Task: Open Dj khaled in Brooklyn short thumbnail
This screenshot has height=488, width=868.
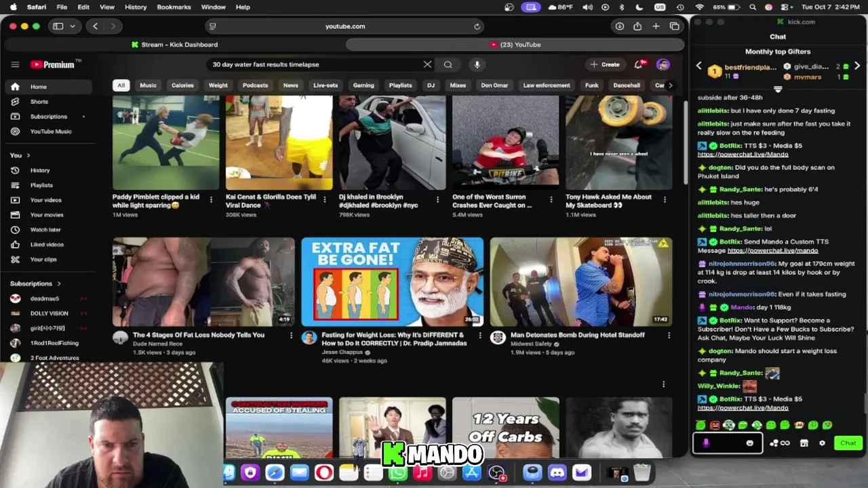Action: pyautogui.click(x=392, y=142)
